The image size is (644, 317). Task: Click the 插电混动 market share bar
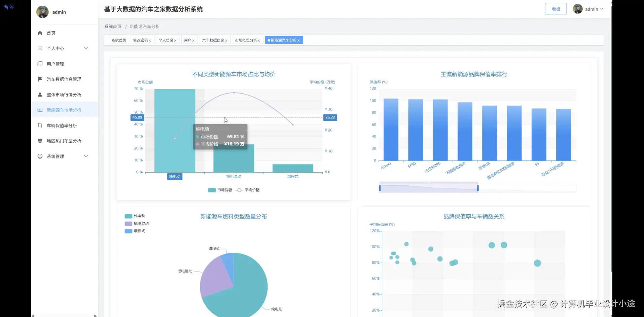(x=234, y=158)
